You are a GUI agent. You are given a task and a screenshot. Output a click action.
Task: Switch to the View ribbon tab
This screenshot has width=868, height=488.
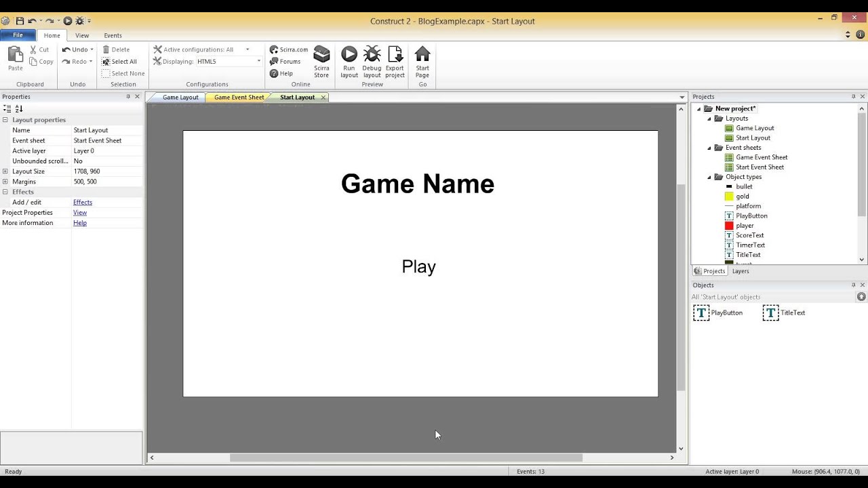pyautogui.click(x=82, y=35)
